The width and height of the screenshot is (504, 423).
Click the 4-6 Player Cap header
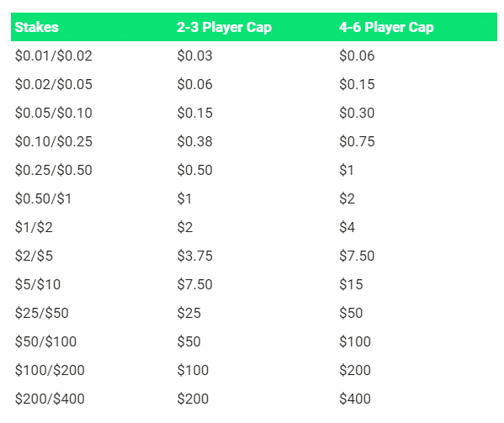(x=386, y=27)
